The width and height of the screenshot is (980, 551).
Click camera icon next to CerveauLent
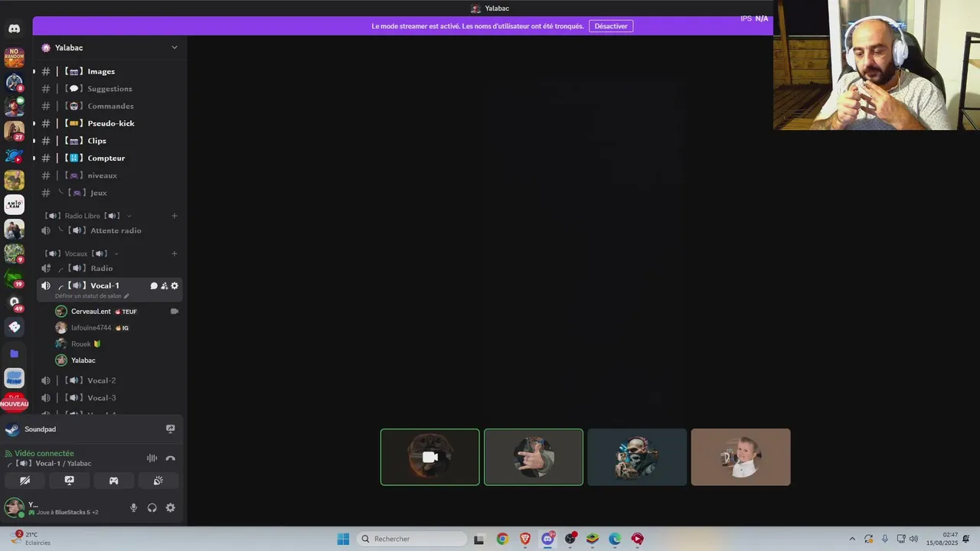tap(175, 311)
